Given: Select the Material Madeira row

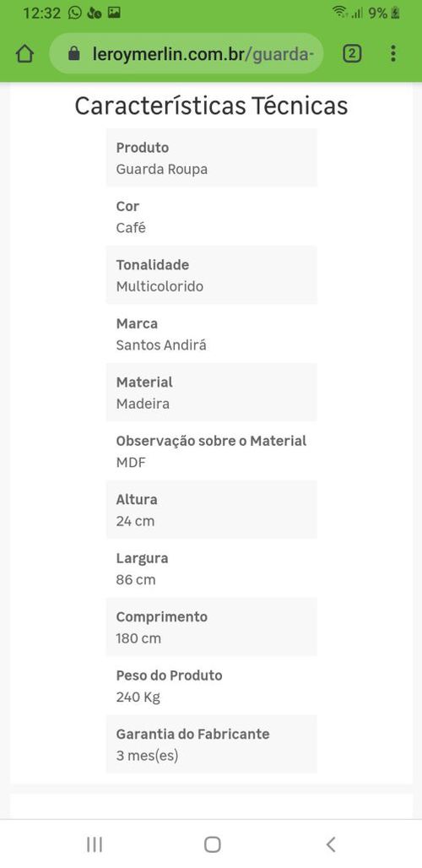Looking at the screenshot, I should tap(212, 393).
